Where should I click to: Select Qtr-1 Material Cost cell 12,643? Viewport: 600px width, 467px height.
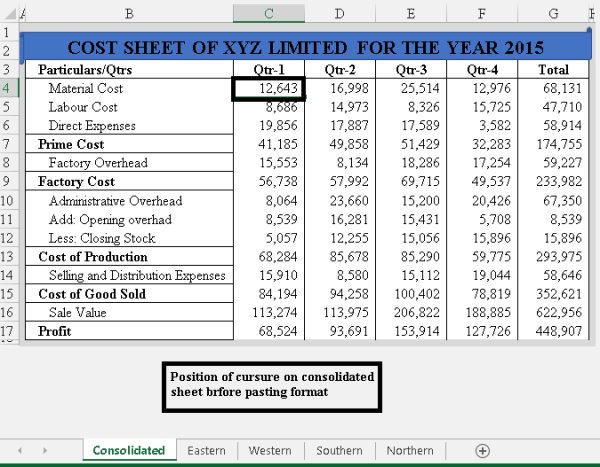click(x=268, y=89)
